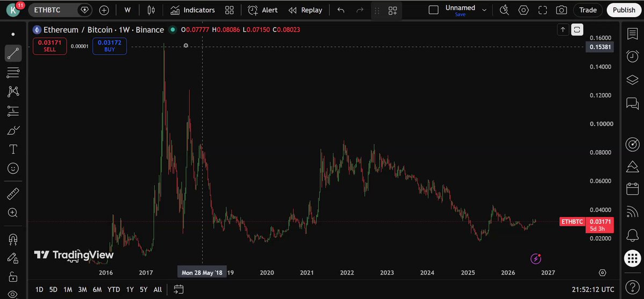
Task: Open the watchlist panel
Action: coord(633,34)
